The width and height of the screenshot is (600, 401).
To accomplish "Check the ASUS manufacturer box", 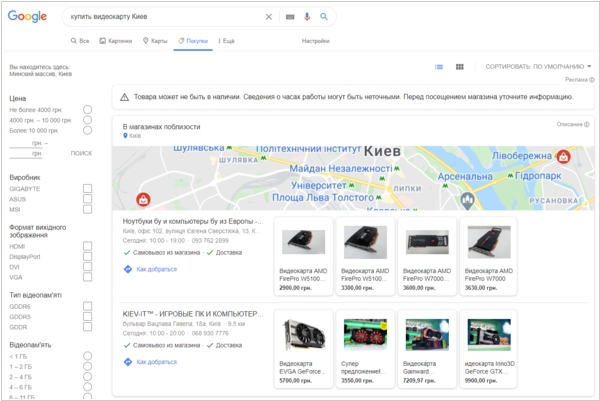I will [x=88, y=199].
